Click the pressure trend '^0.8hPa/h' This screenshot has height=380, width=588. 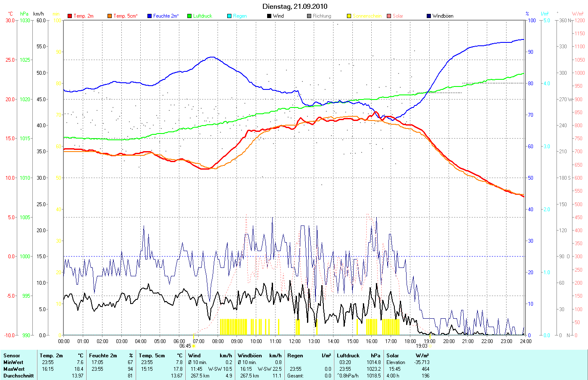[x=348, y=376]
